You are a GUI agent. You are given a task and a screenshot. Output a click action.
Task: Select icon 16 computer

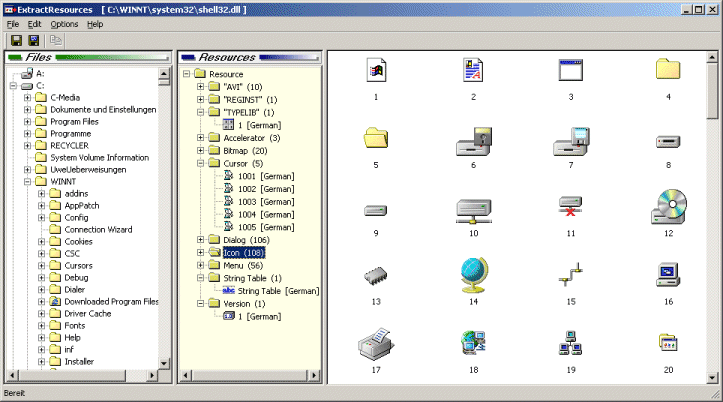[668, 275]
